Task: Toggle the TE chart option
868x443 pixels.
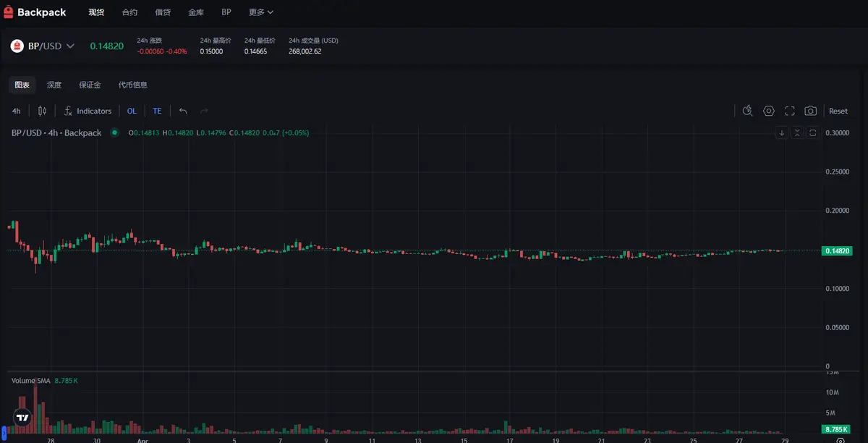Action: tap(157, 111)
